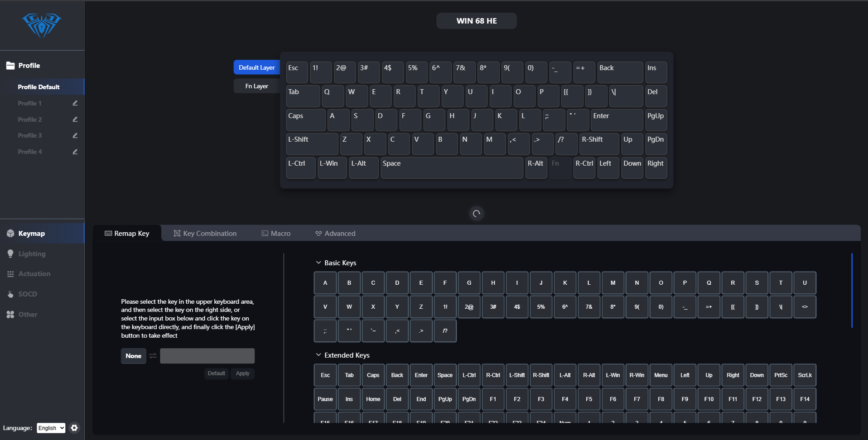Image resolution: width=868 pixels, height=440 pixels.
Task: Click the circular reset arrow below keyboard
Action: tap(477, 214)
